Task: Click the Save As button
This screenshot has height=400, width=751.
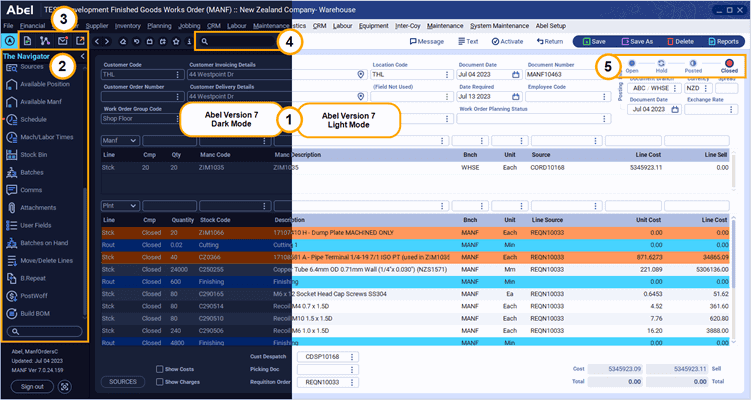Action: (x=638, y=41)
